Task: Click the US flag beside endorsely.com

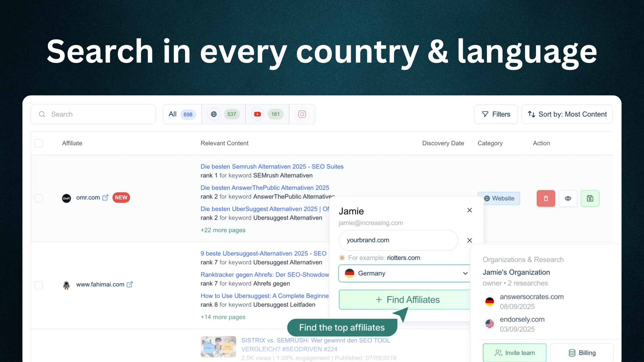Action: click(490, 324)
